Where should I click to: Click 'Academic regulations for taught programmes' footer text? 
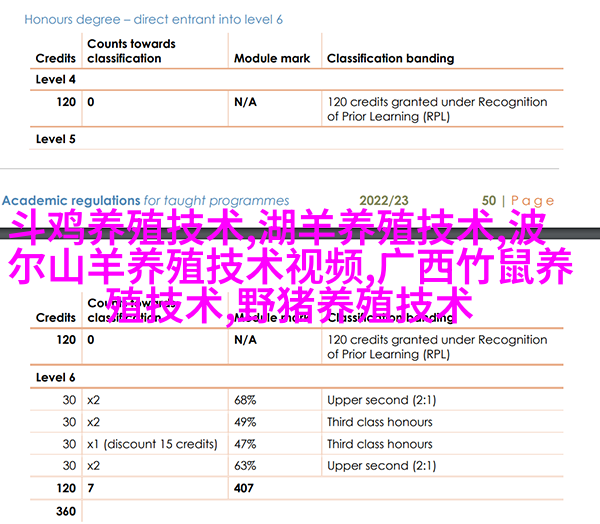pyautogui.click(x=145, y=201)
